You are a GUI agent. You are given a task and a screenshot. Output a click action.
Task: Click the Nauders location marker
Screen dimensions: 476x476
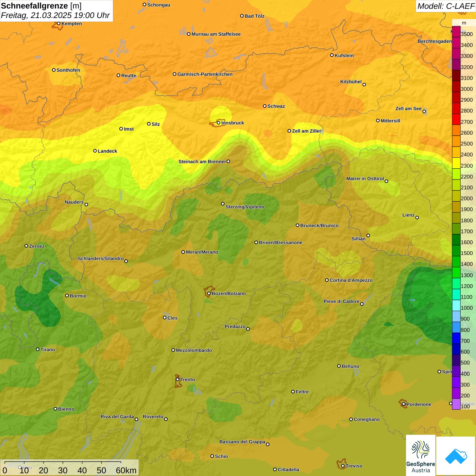86,204
